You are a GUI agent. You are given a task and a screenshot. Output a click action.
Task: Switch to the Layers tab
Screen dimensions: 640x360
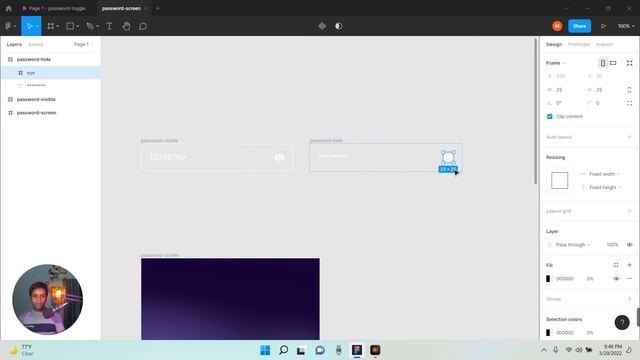pyautogui.click(x=14, y=44)
